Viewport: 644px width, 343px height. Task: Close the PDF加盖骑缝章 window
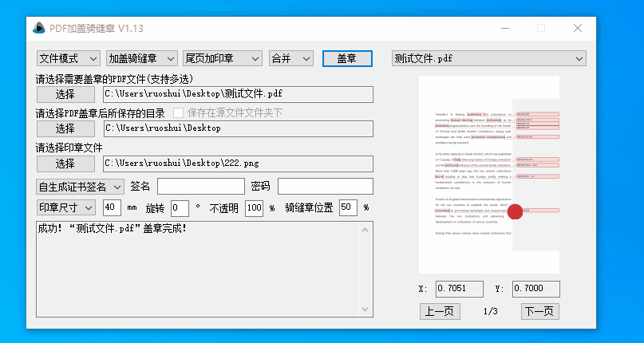[x=578, y=28]
